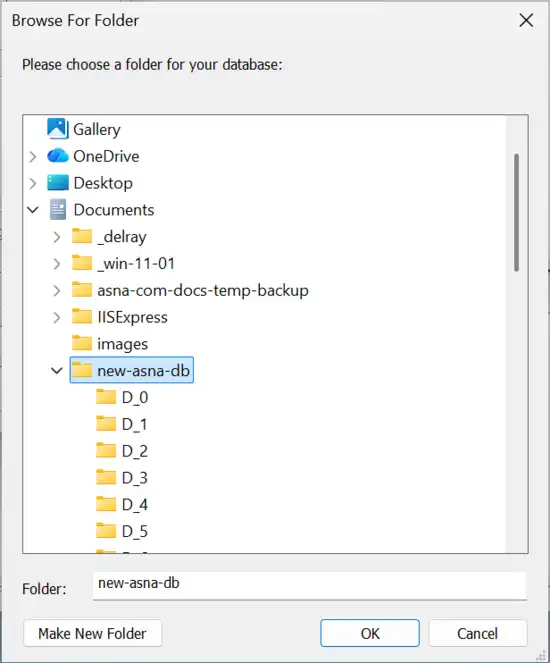
Task: Close the Browse For Folder dialog
Action: 526,20
